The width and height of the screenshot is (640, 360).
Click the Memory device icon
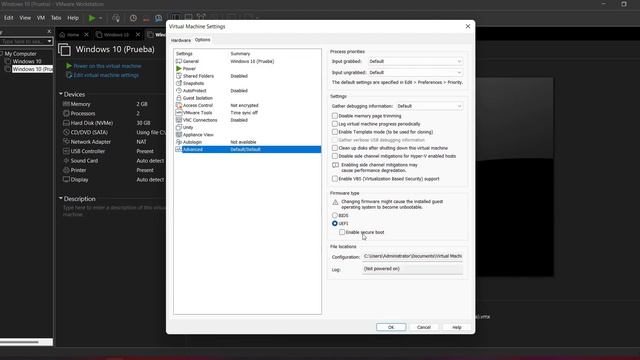(66, 104)
